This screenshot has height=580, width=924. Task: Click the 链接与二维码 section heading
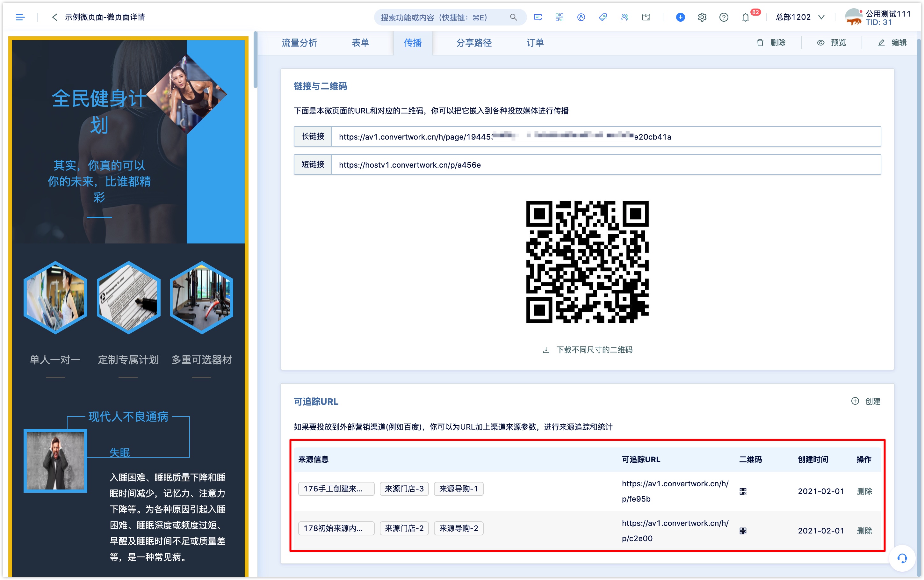coord(320,86)
